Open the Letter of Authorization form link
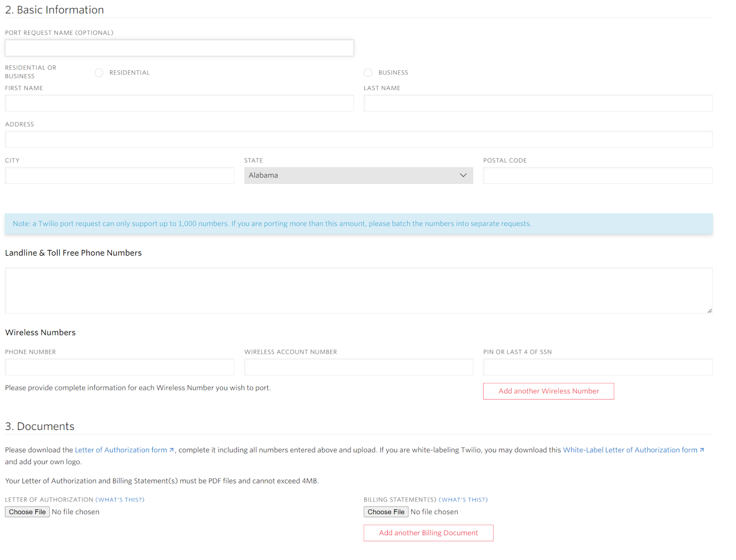Viewport: 736px width, 560px height. click(121, 450)
